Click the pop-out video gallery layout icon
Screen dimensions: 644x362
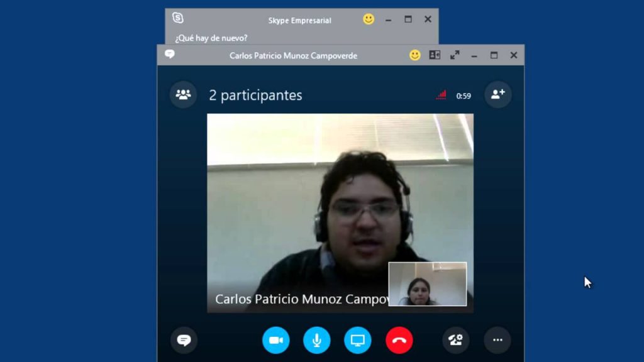[435, 55]
